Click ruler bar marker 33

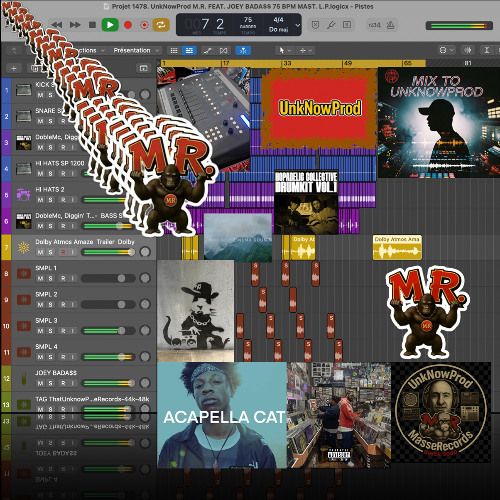pos(287,63)
